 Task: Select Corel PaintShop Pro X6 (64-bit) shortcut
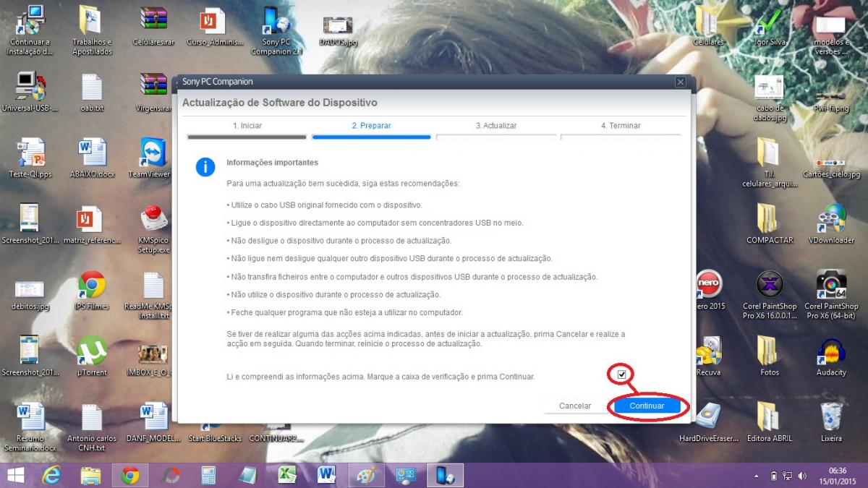pyautogui.click(x=831, y=295)
